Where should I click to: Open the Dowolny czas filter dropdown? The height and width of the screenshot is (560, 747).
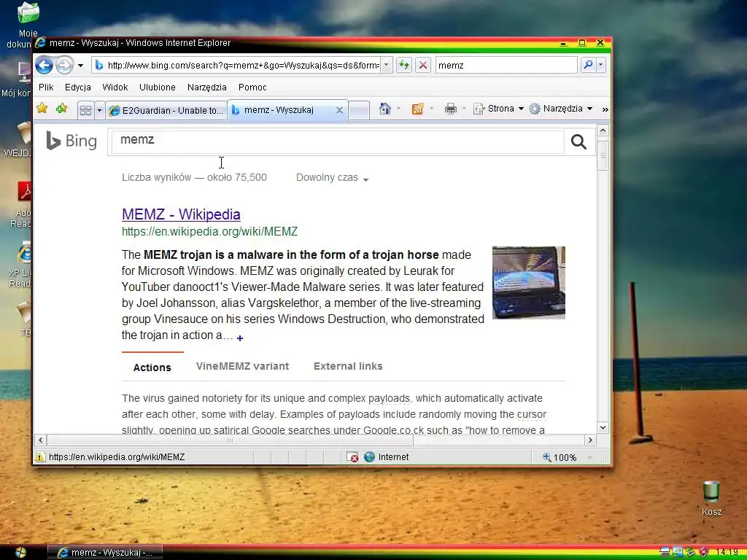point(332,178)
